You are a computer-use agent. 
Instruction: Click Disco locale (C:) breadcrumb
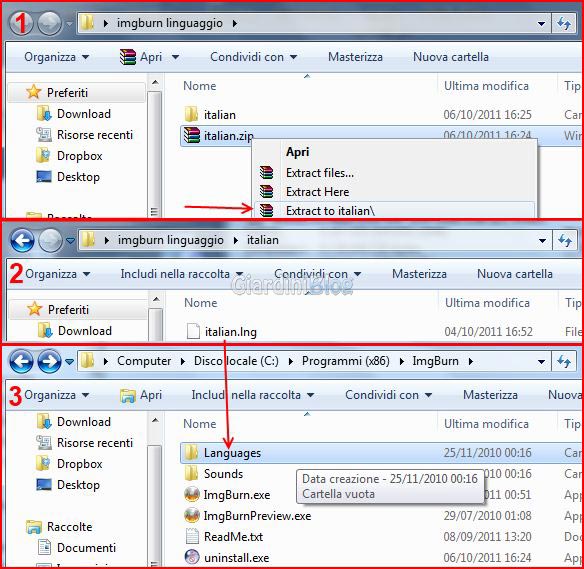point(236,361)
